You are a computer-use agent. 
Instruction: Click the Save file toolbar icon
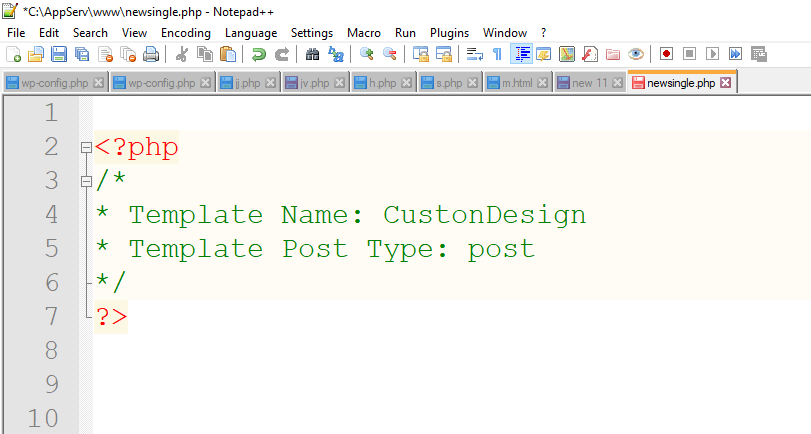point(58,54)
